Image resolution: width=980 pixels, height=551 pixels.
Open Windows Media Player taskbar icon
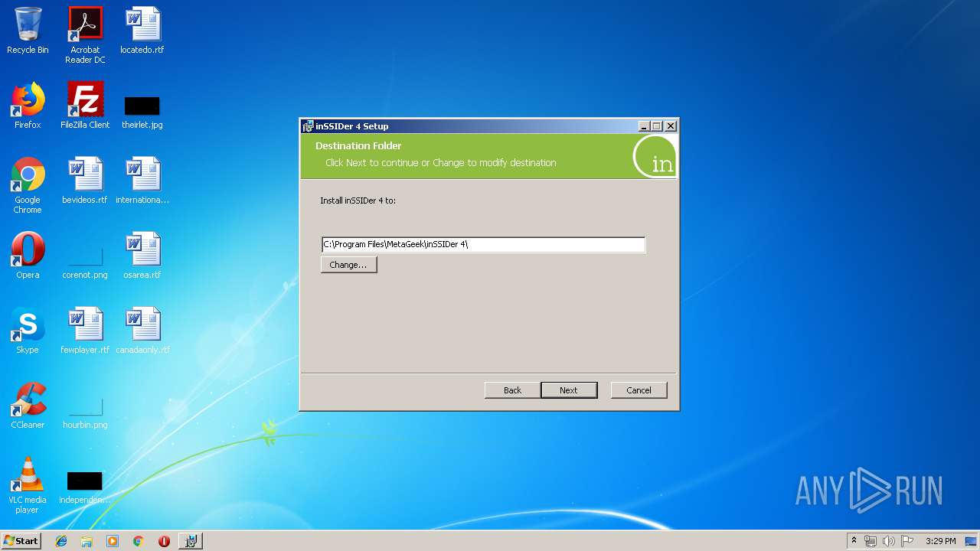point(113,541)
